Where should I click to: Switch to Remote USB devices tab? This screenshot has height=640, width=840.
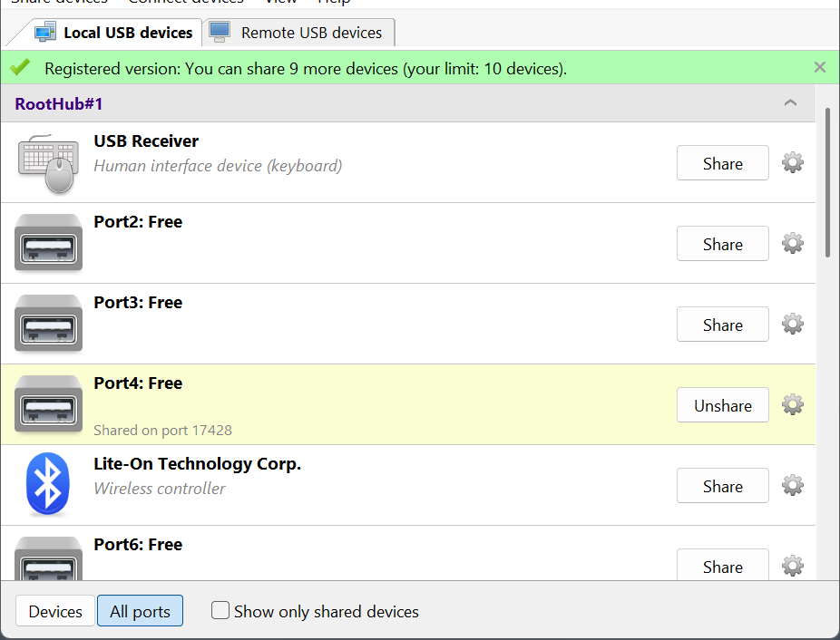point(299,33)
